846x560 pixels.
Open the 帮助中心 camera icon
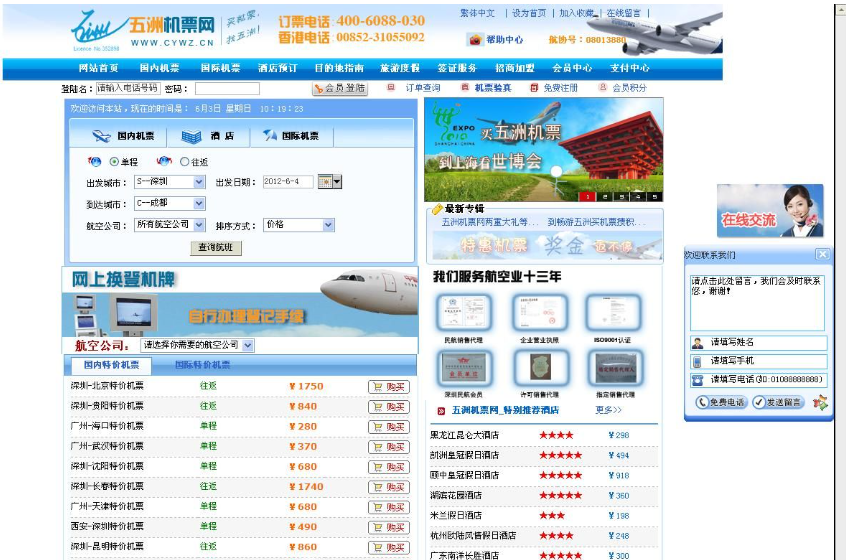(x=475, y=39)
